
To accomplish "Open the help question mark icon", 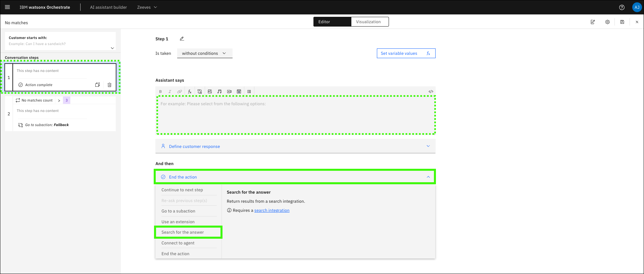I will [x=622, y=7].
